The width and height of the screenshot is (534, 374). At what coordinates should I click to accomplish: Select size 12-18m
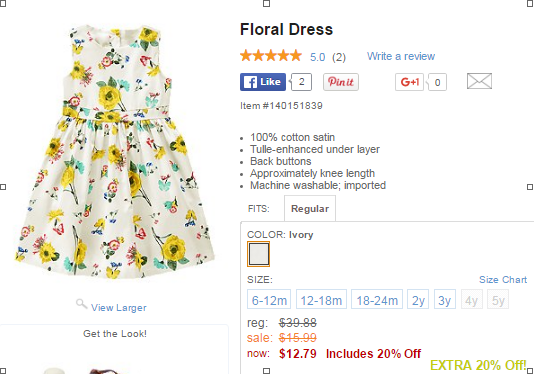pyautogui.click(x=321, y=299)
